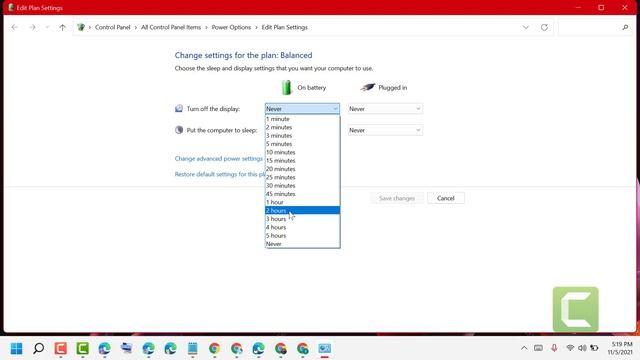
Task: Click the Plugged in power plug icon
Action: tap(367, 87)
